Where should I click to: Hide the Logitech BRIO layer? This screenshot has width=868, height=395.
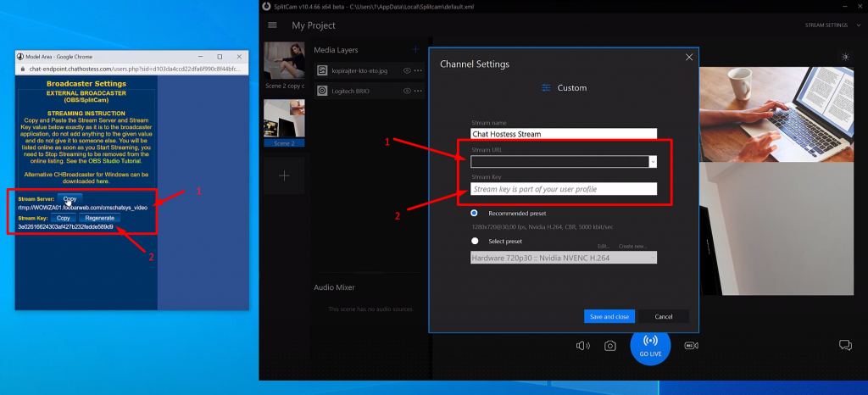pos(408,91)
